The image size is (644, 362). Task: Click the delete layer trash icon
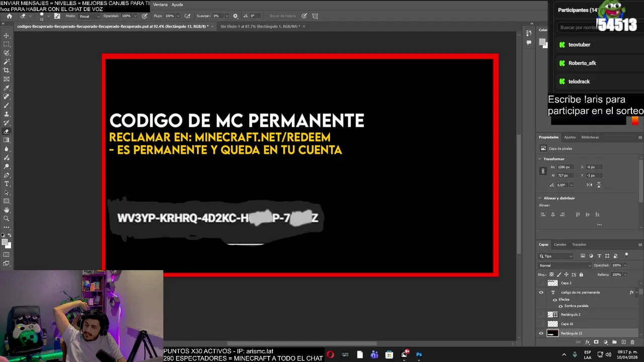[632, 342]
